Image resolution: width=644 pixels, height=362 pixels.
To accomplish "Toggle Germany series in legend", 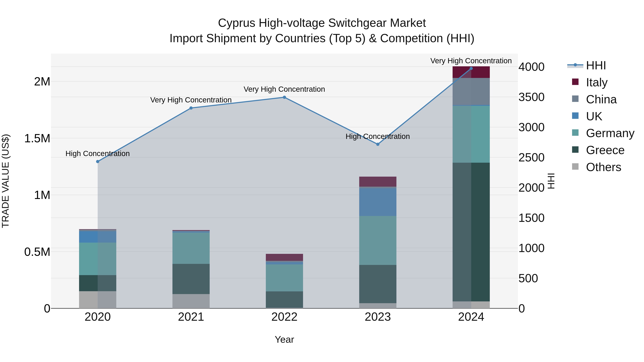I will pyautogui.click(x=603, y=133).
